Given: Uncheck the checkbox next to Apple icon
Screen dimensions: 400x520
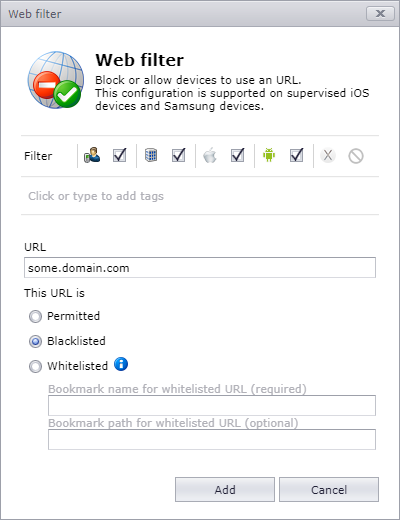Looking at the screenshot, I should (237, 155).
